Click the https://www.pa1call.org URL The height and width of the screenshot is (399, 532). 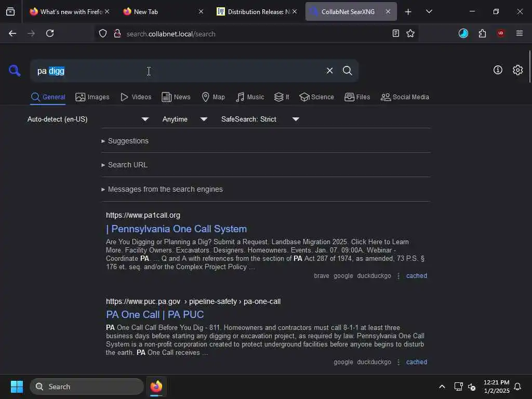143,215
